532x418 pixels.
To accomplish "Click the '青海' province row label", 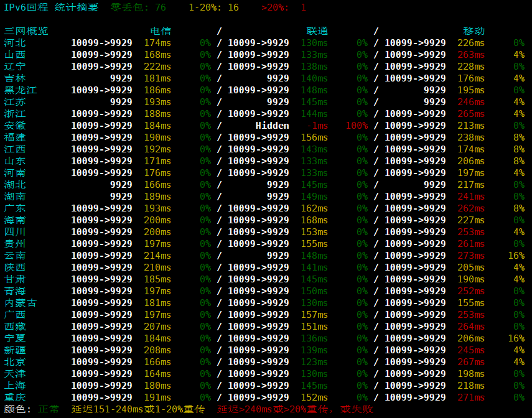I will point(15,291).
